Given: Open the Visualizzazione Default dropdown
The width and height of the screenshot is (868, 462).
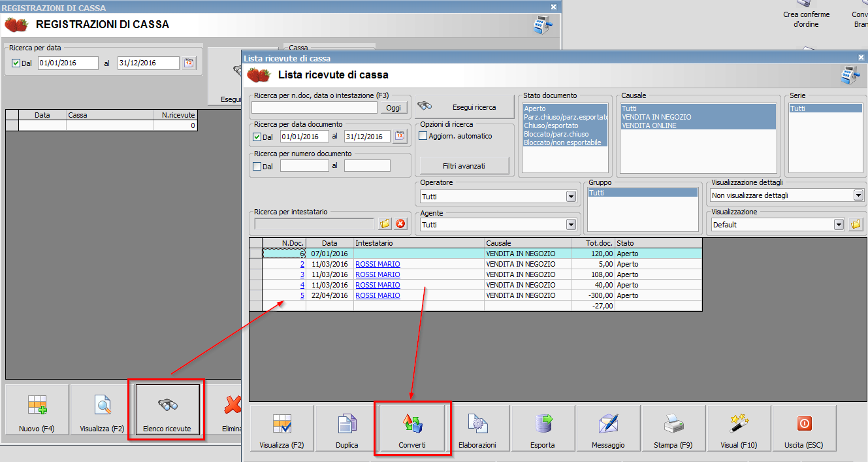Looking at the screenshot, I should pyautogui.click(x=839, y=224).
